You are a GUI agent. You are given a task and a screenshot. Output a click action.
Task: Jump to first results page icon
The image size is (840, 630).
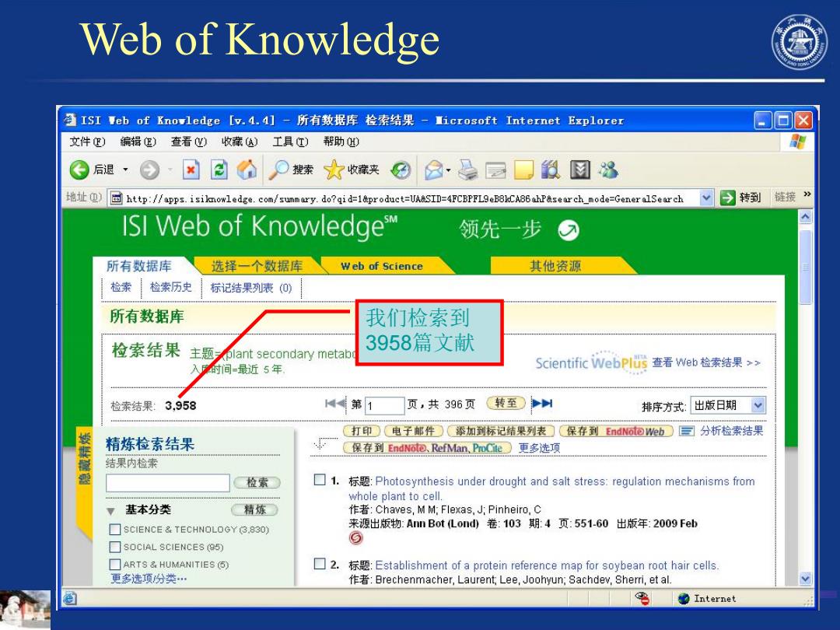pos(334,404)
